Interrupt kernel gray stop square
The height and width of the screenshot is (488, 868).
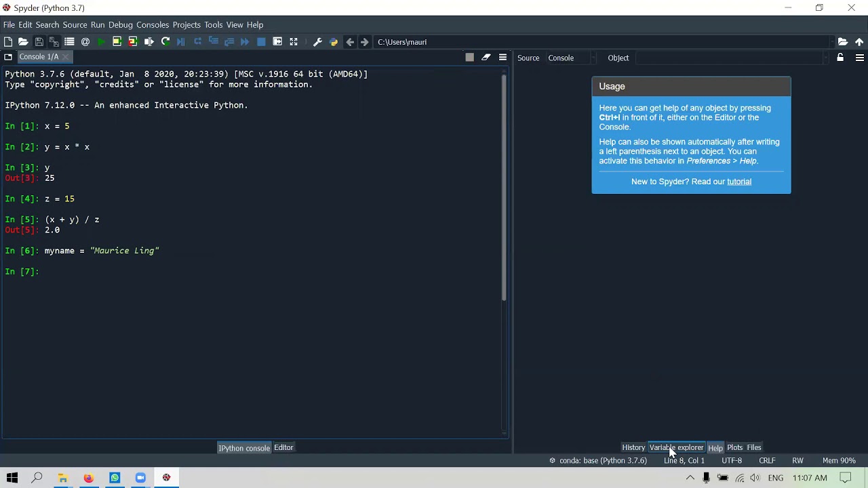[469, 58]
